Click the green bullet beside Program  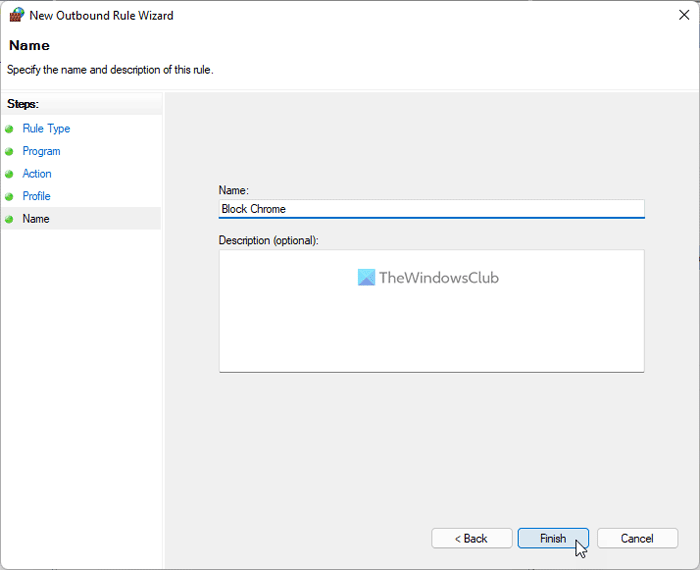pyautogui.click(x=10, y=152)
